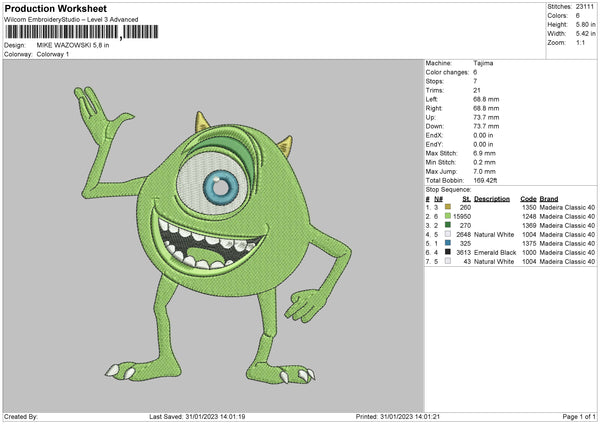The image size is (600, 424).
Task: Click the barcode under the worksheet title
Action: tap(61, 33)
